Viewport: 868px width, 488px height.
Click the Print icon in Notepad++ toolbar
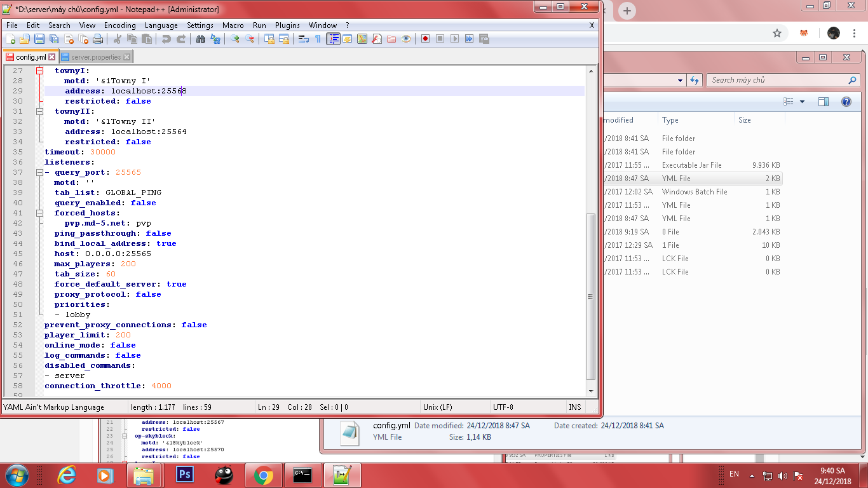coord(98,39)
